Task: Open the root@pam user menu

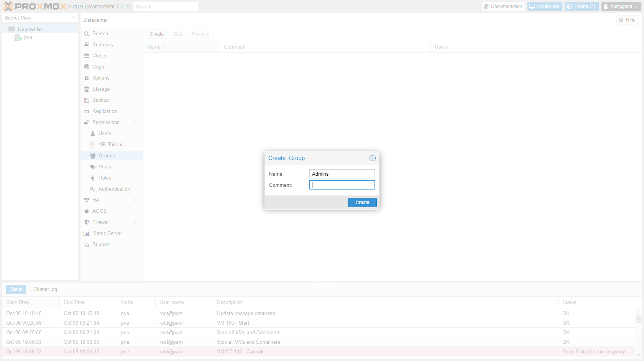Action: [x=621, y=7]
